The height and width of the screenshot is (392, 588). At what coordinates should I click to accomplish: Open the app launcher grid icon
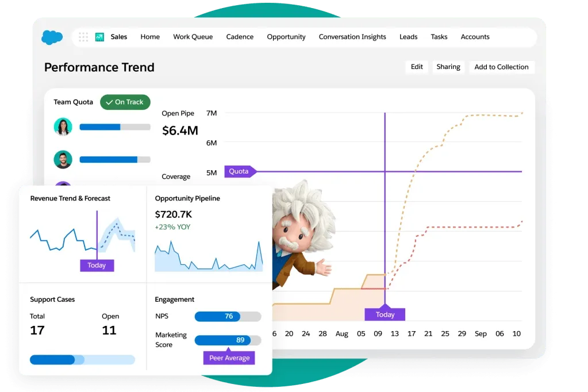coord(83,36)
